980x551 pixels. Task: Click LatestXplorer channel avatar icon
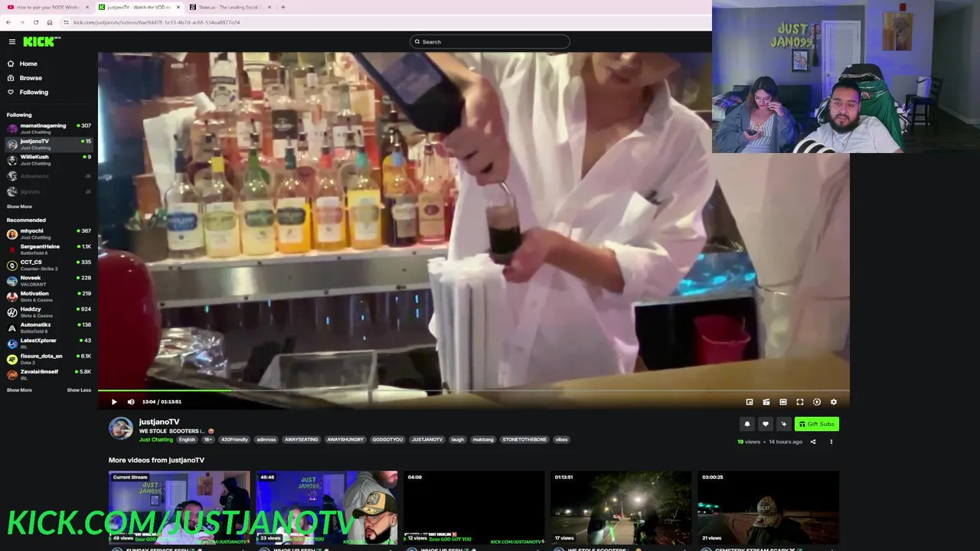[12, 344]
